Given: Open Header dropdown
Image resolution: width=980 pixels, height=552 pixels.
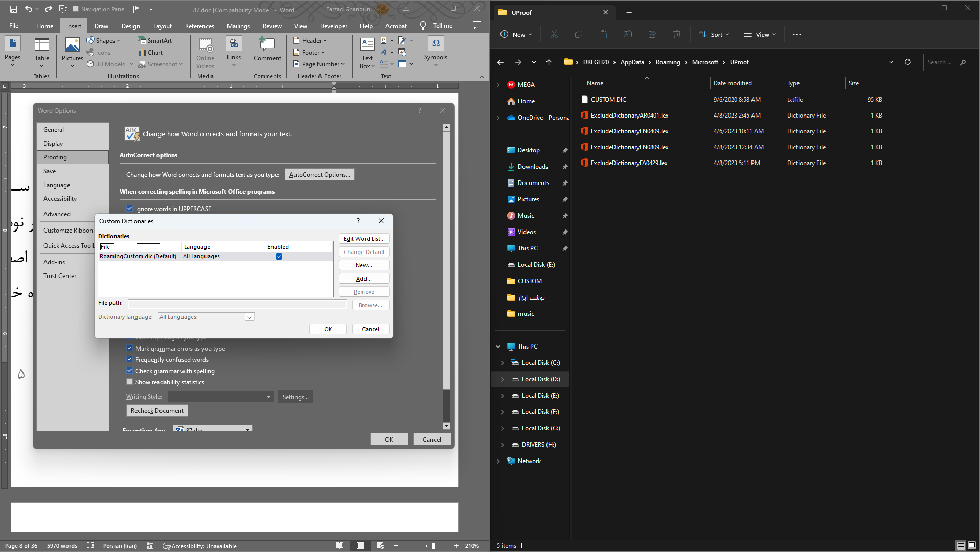Looking at the screenshot, I should pyautogui.click(x=310, y=40).
